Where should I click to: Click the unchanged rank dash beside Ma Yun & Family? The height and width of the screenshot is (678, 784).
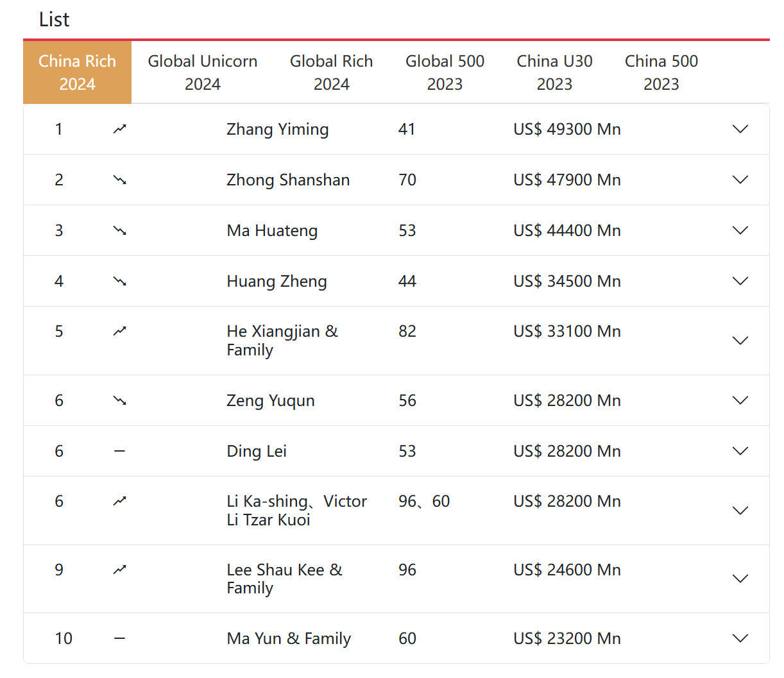pos(119,638)
